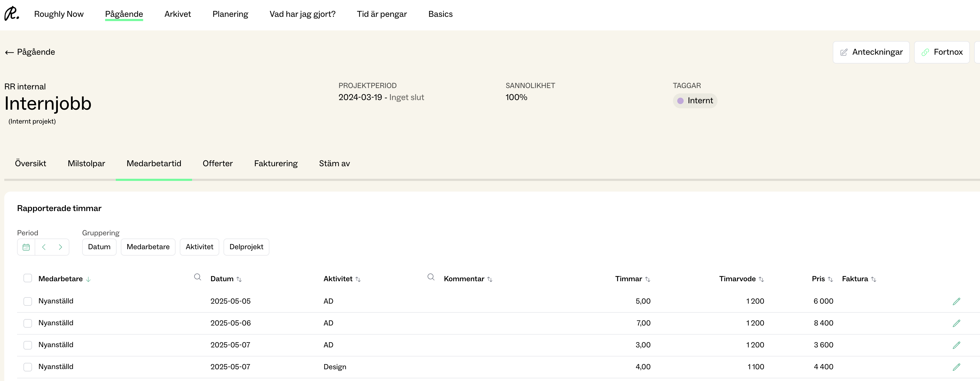The height and width of the screenshot is (381, 980).
Task: Click the Roughly Right logo icon
Action: point(11,14)
